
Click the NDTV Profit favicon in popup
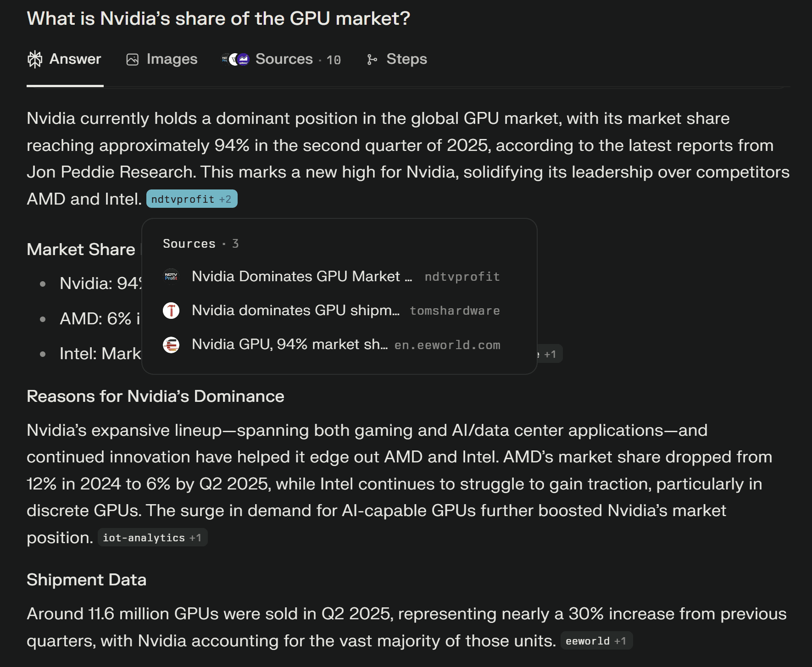[171, 277]
